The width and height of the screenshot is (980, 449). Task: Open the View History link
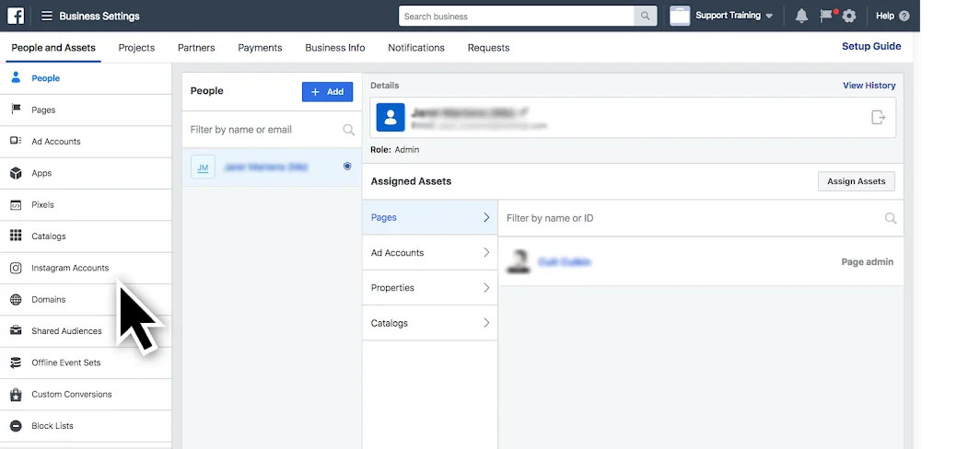(x=869, y=86)
